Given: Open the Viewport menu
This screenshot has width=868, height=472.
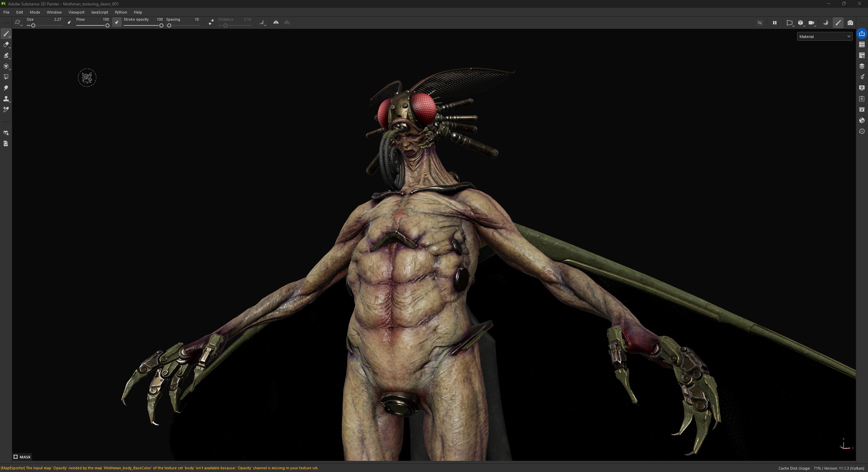Looking at the screenshot, I should point(76,12).
